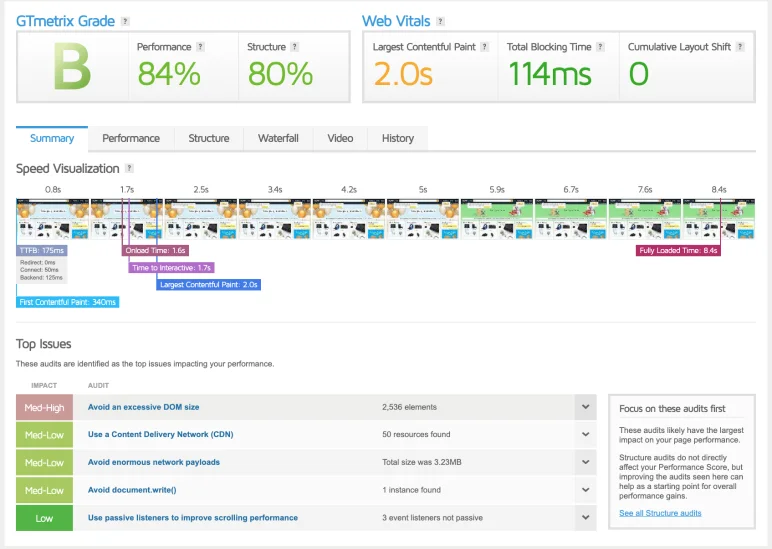The height and width of the screenshot is (549, 772).
Task: Click the 7.6s filmstrip frame
Action: coord(645,219)
